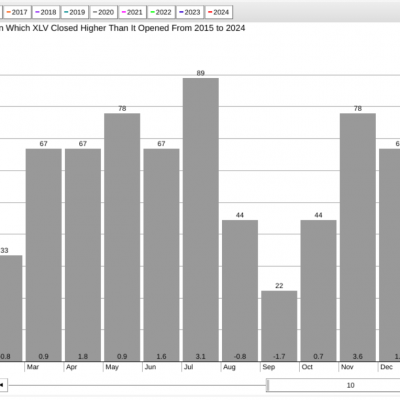This screenshot has height=400, width=400.
Task: Toggle the 2024 year series button
Action: pos(219,12)
